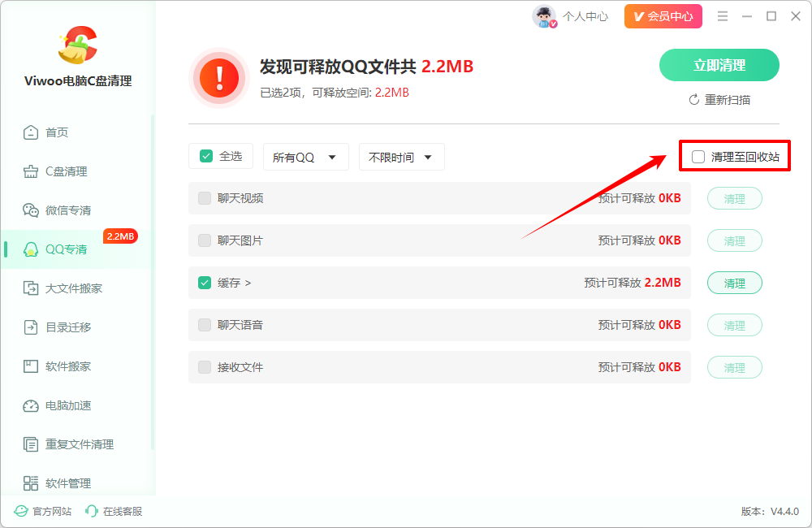Open C盘清理 section
Screen dimensions: 812x528
pos(67,171)
